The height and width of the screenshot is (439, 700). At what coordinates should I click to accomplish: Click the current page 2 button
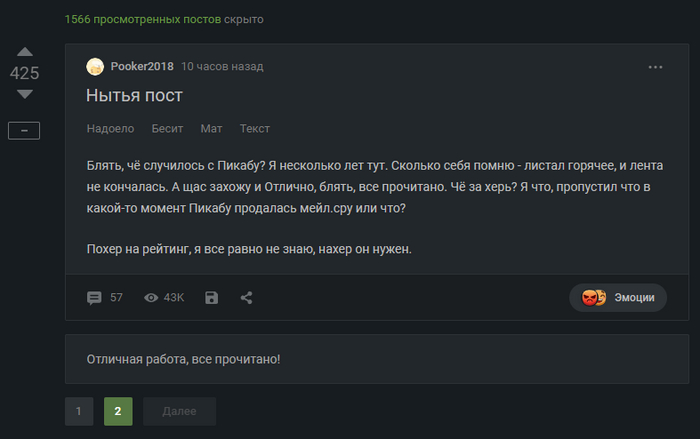point(117,411)
